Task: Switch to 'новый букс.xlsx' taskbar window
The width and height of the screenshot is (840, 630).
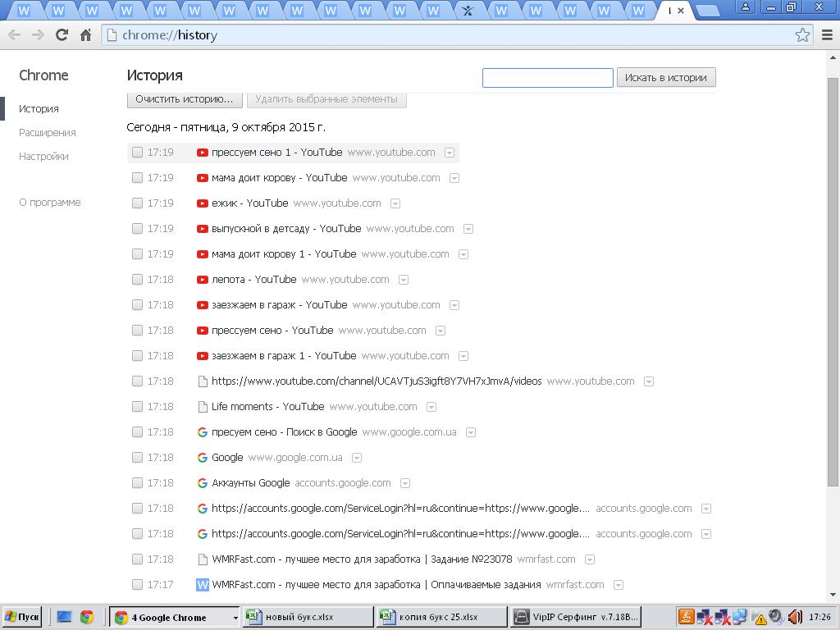Action: pos(308,617)
